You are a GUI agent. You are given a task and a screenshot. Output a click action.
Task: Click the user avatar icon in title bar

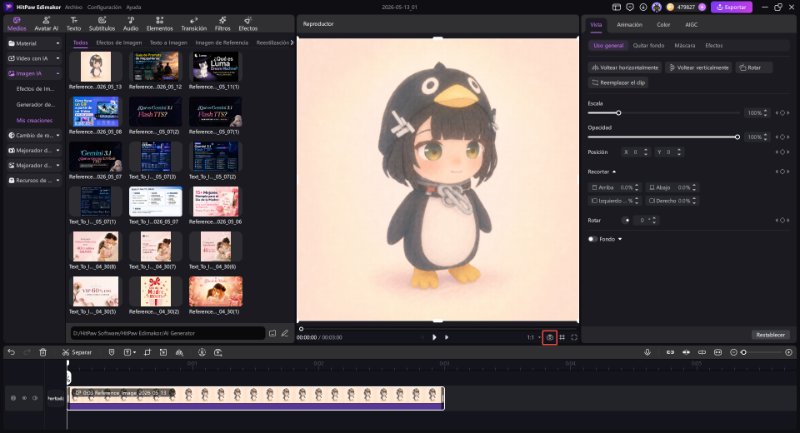pos(657,7)
